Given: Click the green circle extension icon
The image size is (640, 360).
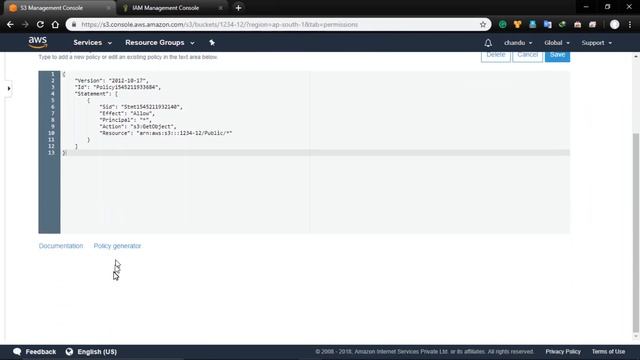Looking at the screenshot, I should [x=502, y=24].
